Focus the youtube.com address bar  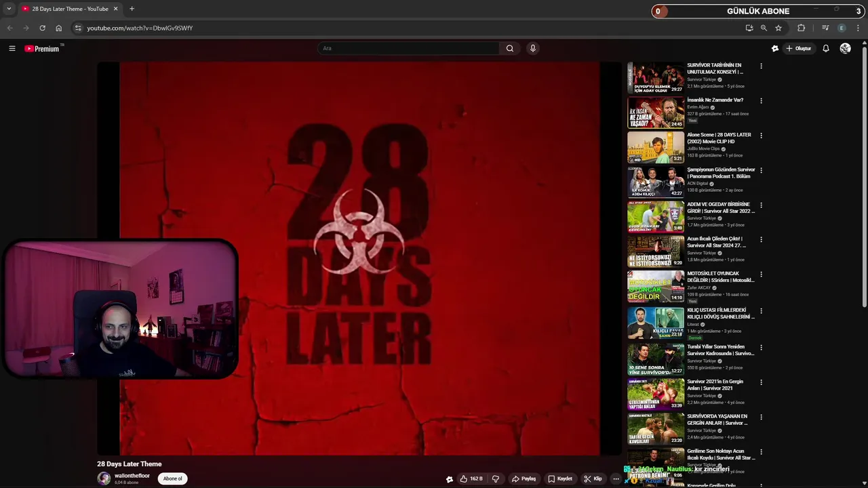[x=407, y=28]
